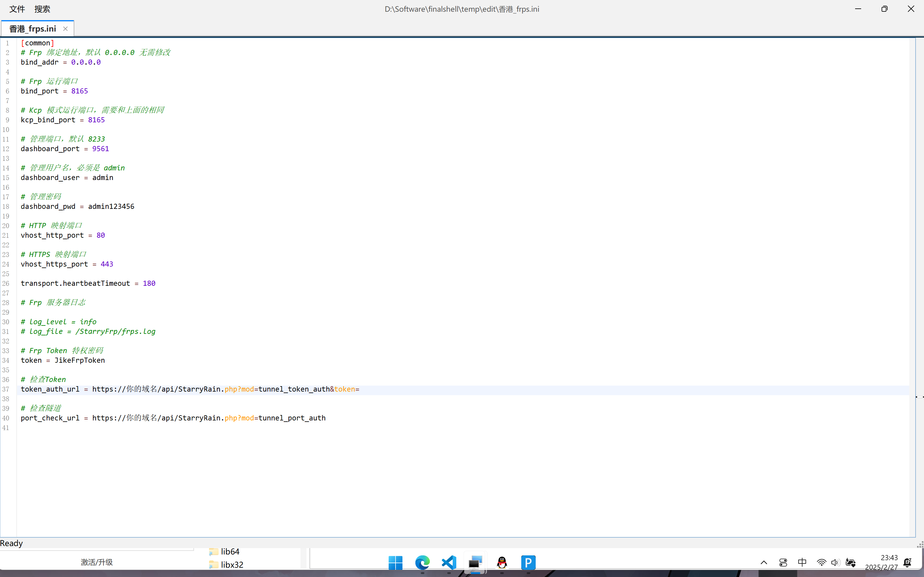Image resolution: width=924 pixels, height=577 pixels.
Task: Open the 文件 menu
Action: coord(17,9)
